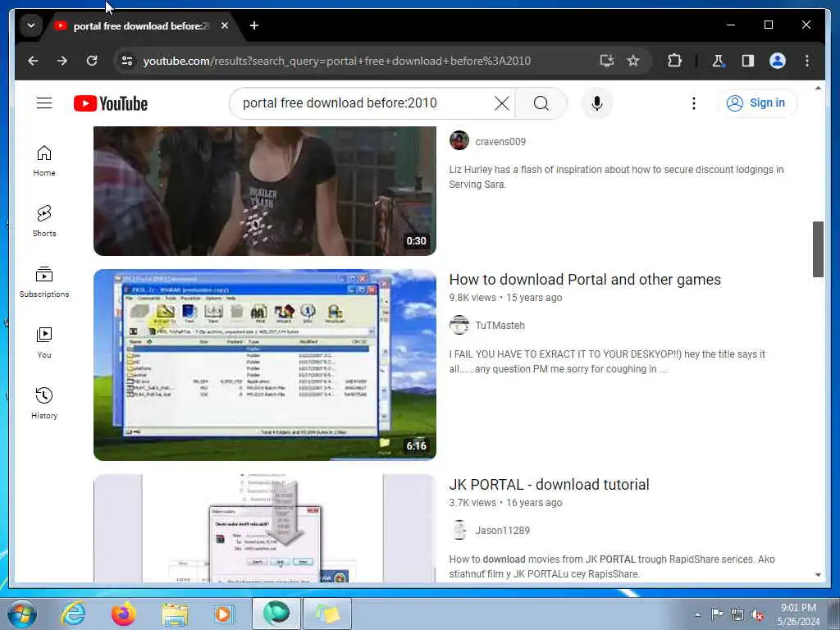Open the TuTMasteh channel avatar
Viewport: 840px width, 630px height.
(x=459, y=325)
